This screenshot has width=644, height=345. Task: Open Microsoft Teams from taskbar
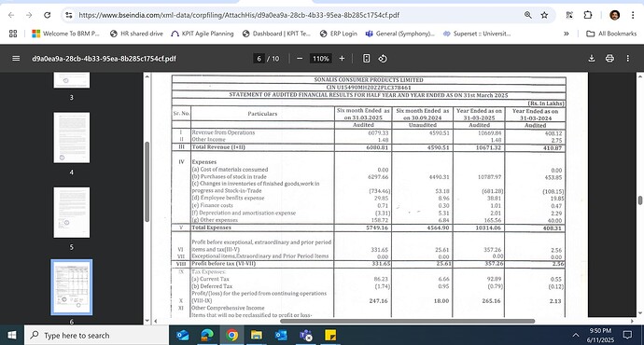click(x=305, y=335)
